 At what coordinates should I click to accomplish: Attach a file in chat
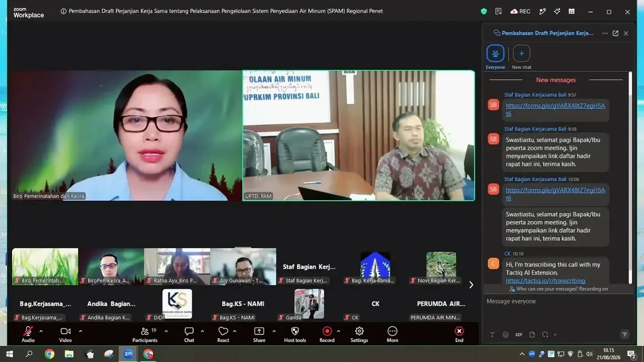[x=532, y=334]
